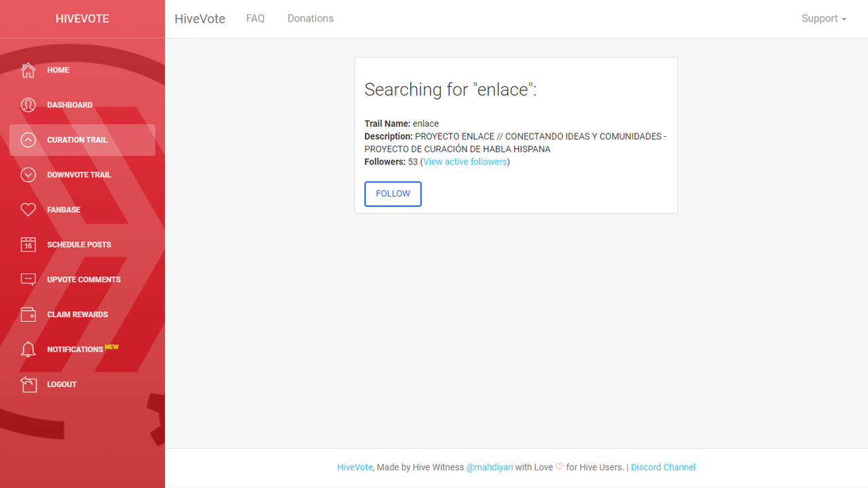
Task: Open the Discord Channel link
Action: click(x=663, y=468)
